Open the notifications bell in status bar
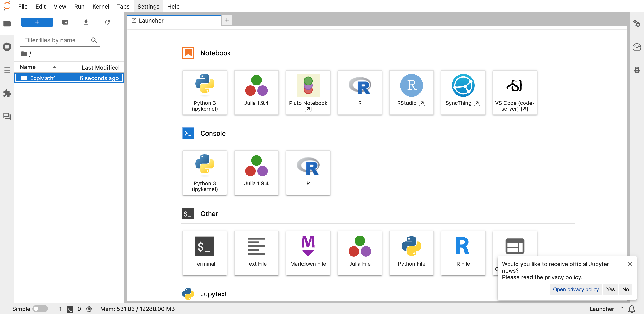The height and width of the screenshot is (314, 644). click(x=632, y=309)
